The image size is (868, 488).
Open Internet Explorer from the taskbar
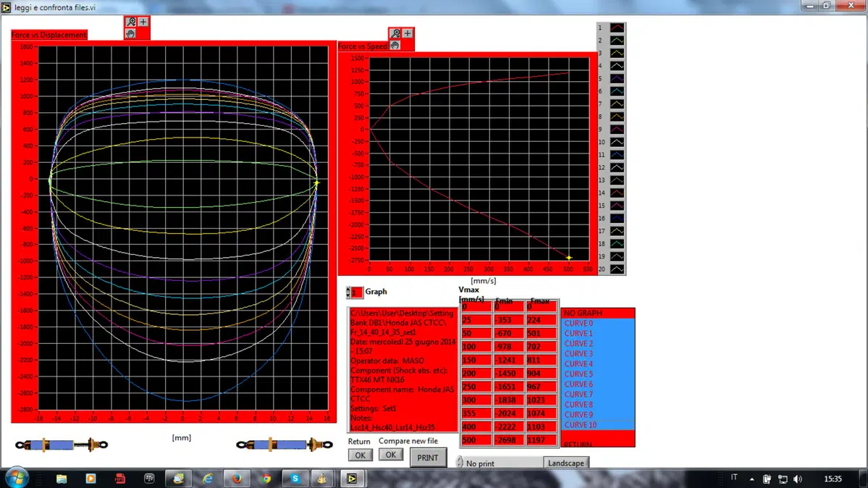208,479
